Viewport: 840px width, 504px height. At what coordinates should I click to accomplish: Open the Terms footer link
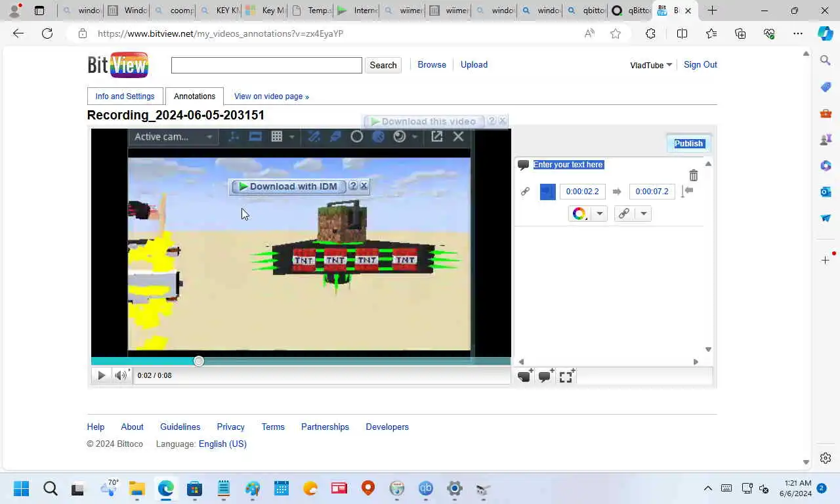[273, 427]
